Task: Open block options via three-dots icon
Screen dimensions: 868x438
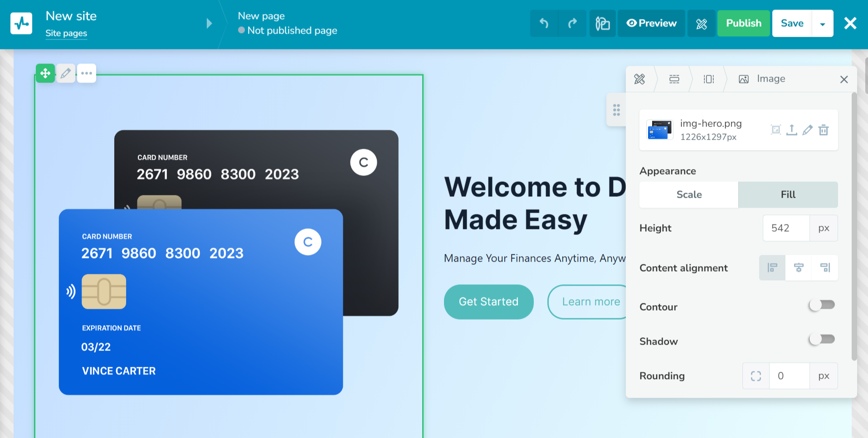Action: 87,73
